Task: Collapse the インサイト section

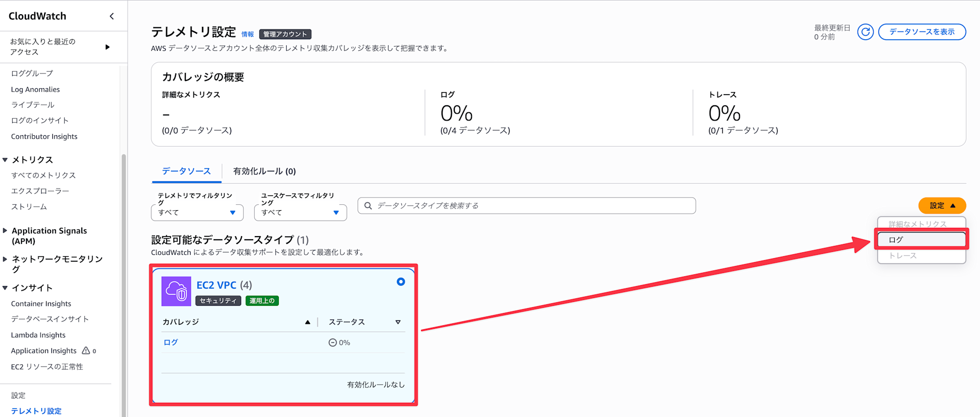Action: 5,288
